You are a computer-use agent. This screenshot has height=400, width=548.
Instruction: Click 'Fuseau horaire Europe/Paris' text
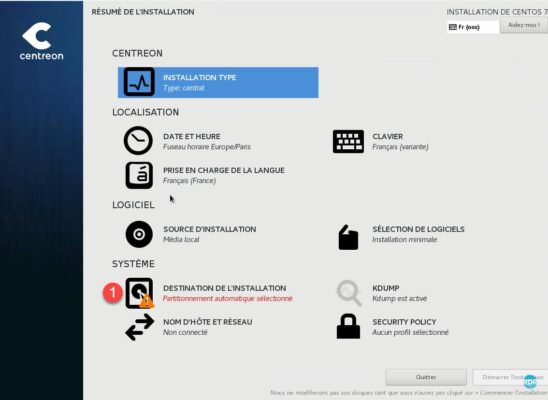(207, 147)
